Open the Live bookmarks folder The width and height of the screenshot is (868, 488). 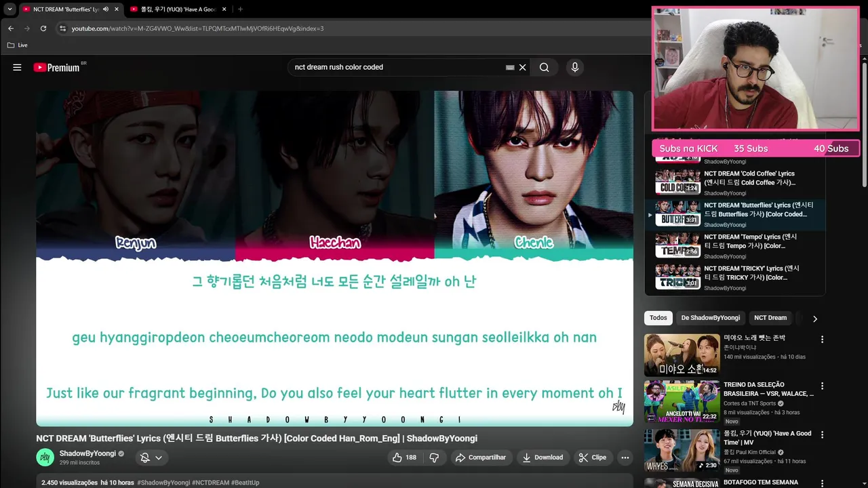pos(18,45)
